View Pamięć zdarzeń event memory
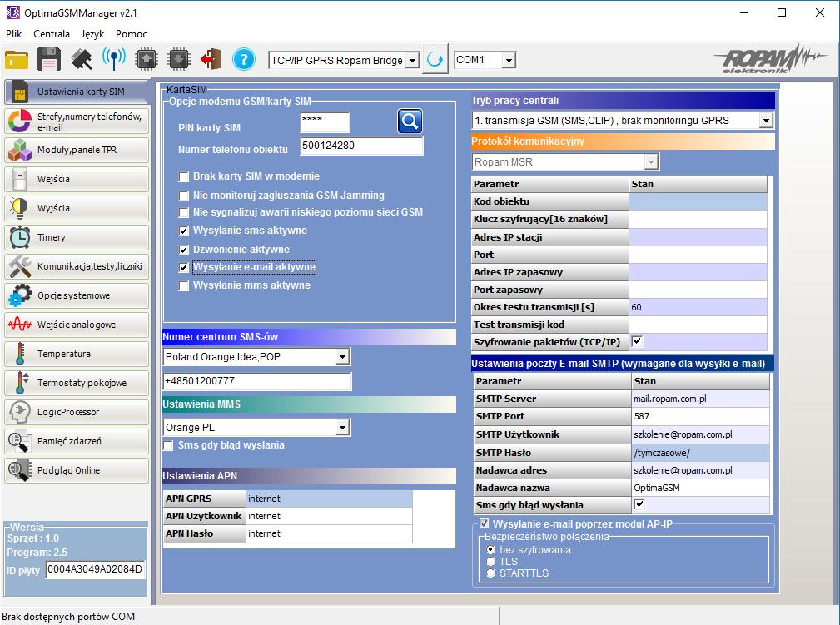Image resolution: width=840 pixels, height=625 pixels. point(77,441)
